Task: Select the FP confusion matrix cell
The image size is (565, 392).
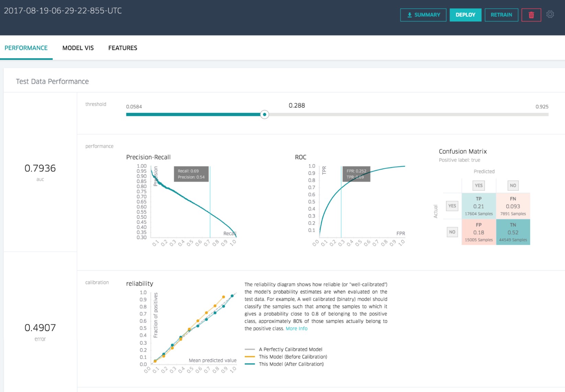Action: tap(478, 232)
